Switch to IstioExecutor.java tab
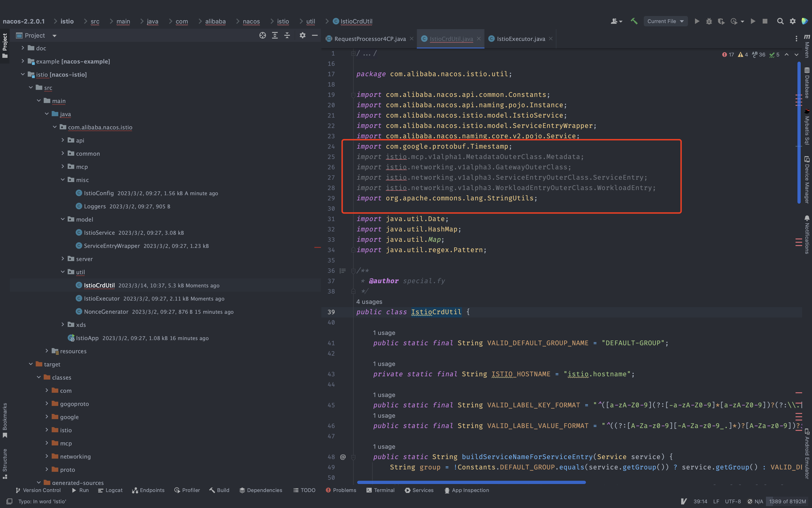 click(521, 39)
